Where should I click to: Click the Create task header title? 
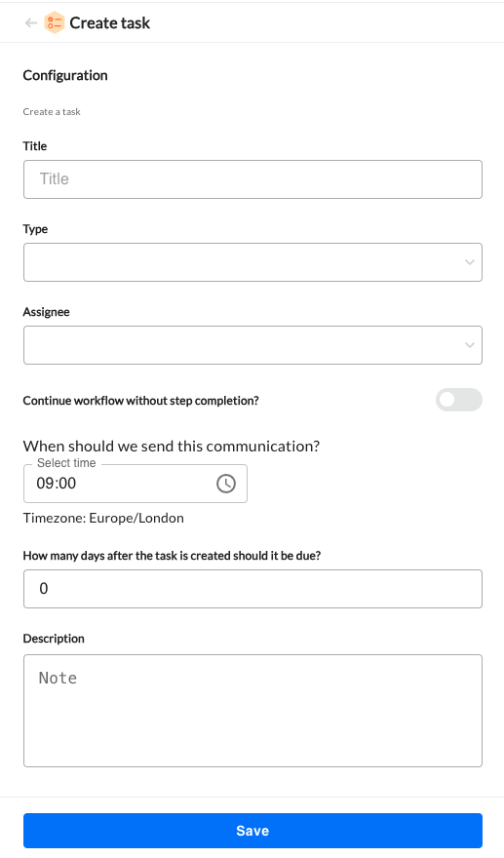pyautogui.click(x=109, y=23)
